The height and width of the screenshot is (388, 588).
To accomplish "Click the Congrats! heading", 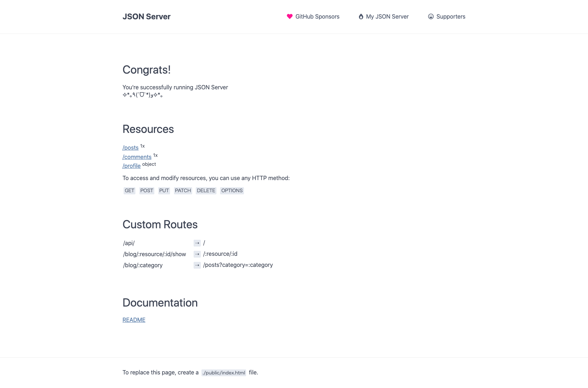I will 146,70.
